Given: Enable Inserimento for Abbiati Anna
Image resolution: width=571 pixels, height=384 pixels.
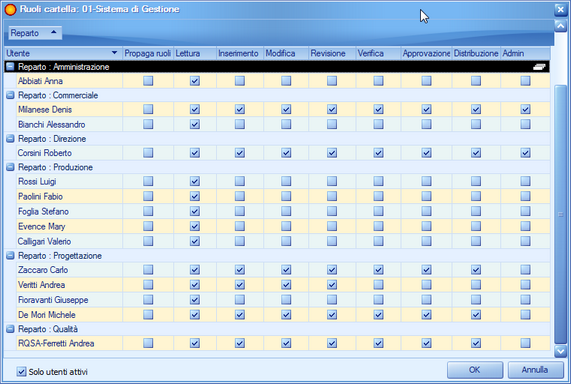Looking at the screenshot, I should (x=240, y=81).
